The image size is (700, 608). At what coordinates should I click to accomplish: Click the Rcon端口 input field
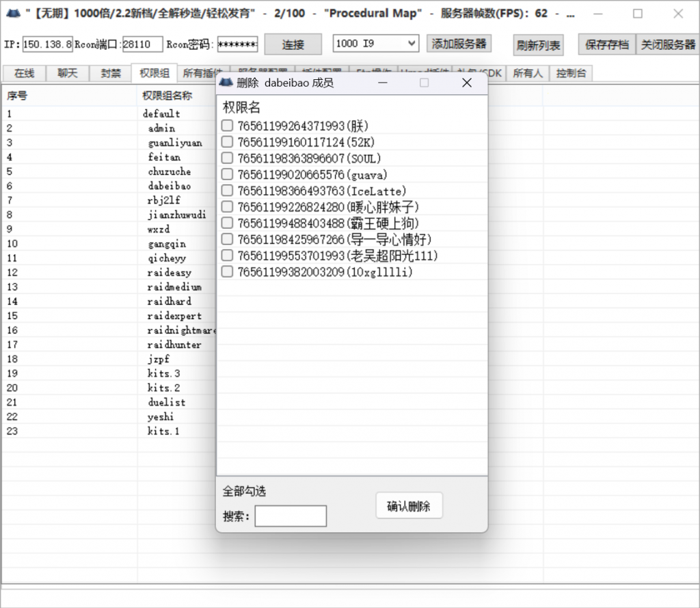pyautogui.click(x=142, y=44)
